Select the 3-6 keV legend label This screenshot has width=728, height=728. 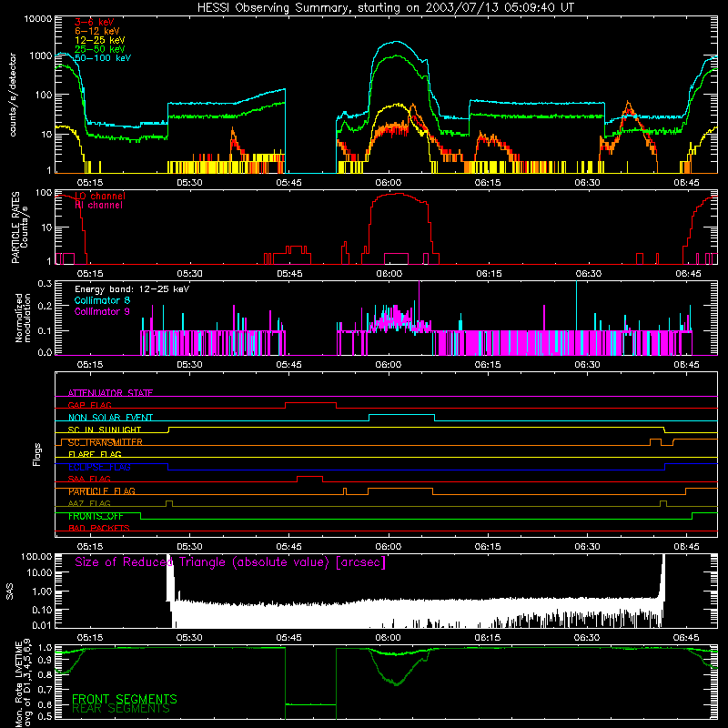pyautogui.click(x=95, y=22)
